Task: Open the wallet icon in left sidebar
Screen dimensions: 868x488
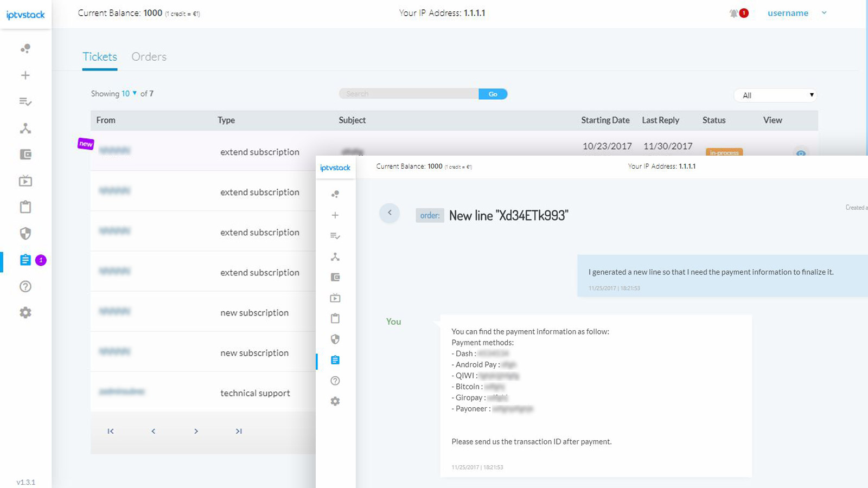Action: [x=25, y=155]
